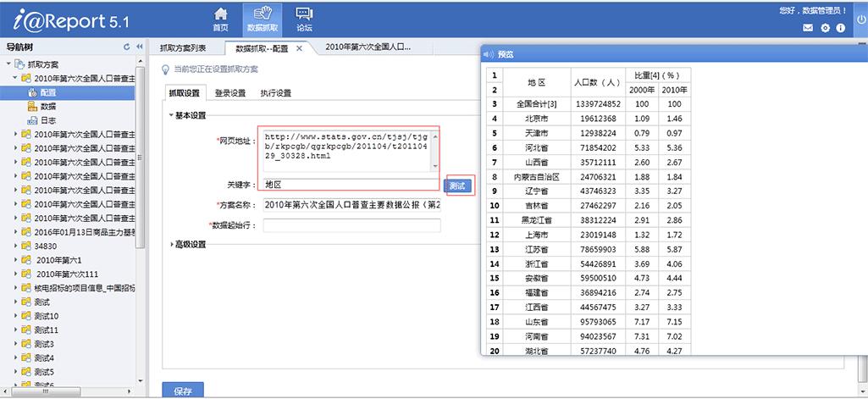Viewport: 868px width, 399px height.
Task: Click the 保存 save button
Action: point(183,391)
